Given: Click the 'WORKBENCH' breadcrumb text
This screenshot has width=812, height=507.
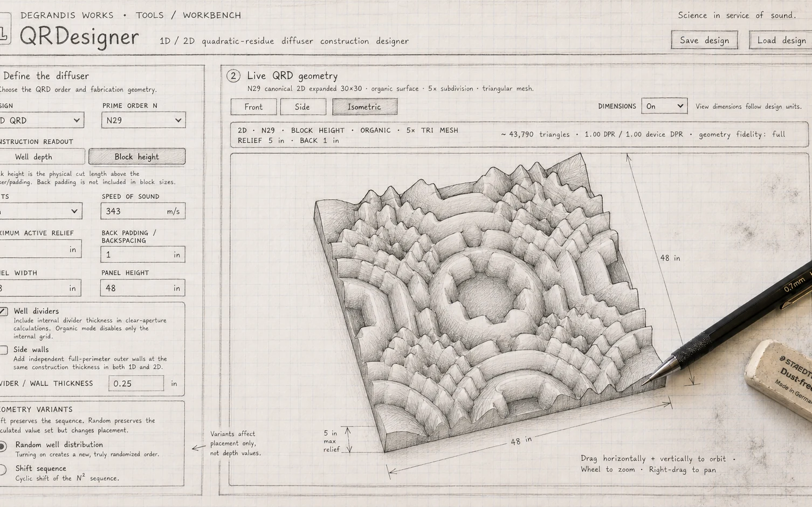Looking at the screenshot, I should tap(212, 15).
